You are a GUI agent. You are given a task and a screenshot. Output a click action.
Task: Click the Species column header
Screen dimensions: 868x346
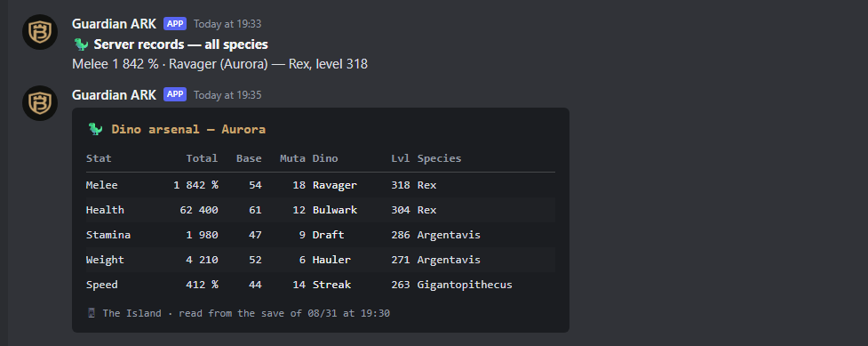point(439,158)
